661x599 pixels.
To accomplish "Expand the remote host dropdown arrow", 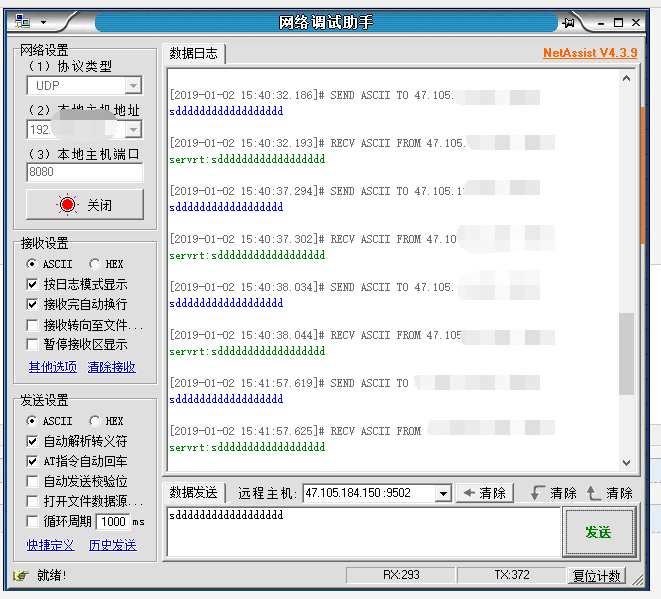I will pyautogui.click(x=443, y=493).
